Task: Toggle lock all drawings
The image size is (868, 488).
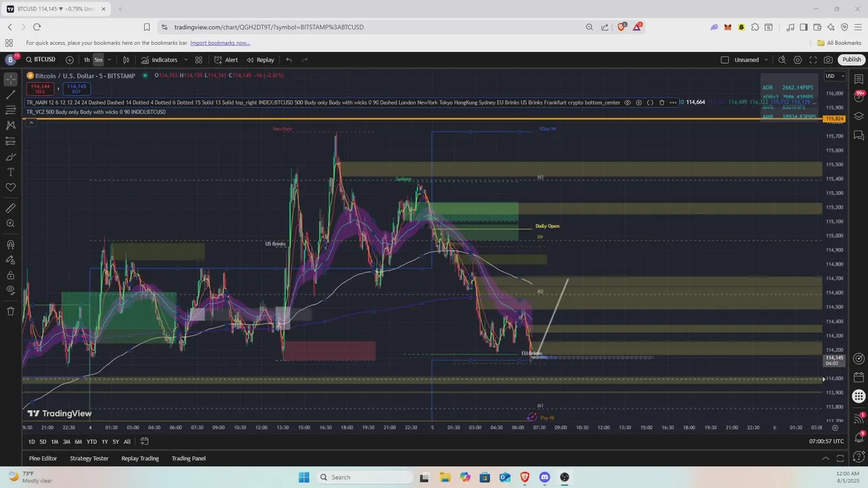Action: (x=10, y=275)
